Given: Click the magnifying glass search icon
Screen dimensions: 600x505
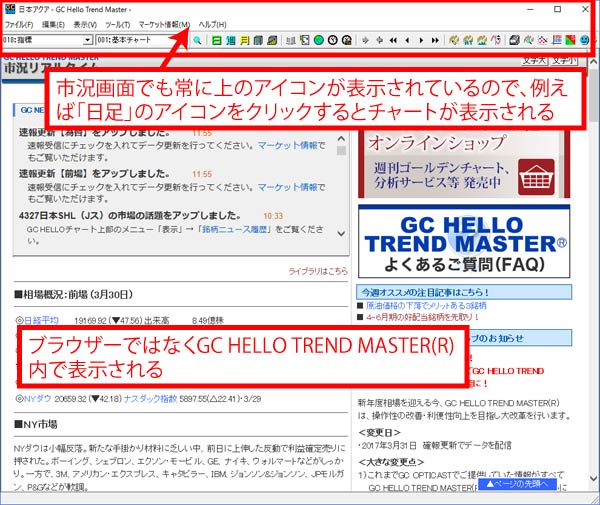Looking at the screenshot, I should tap(197, 40).
